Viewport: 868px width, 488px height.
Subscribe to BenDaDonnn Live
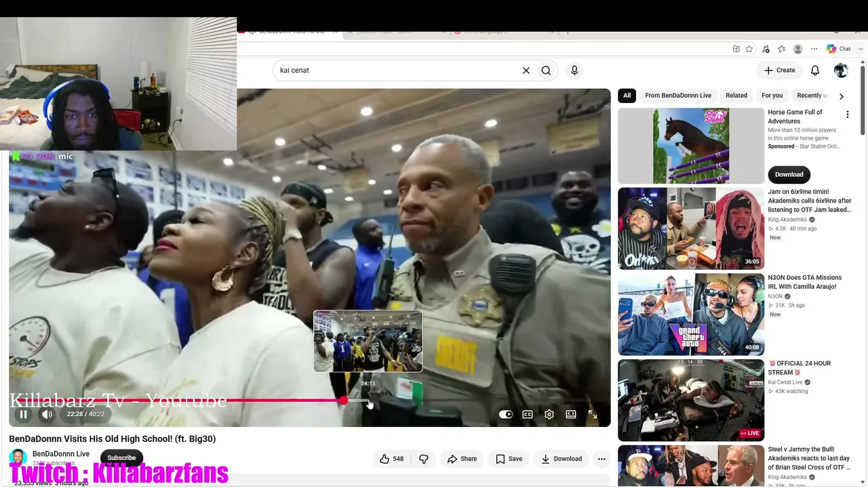click(121, 457)
